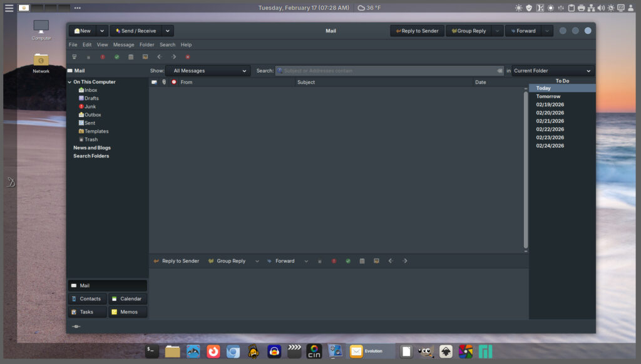This screenshot has width=641, height=364.
Task: Open GIMP from the dock
Action: click(426, 351)
